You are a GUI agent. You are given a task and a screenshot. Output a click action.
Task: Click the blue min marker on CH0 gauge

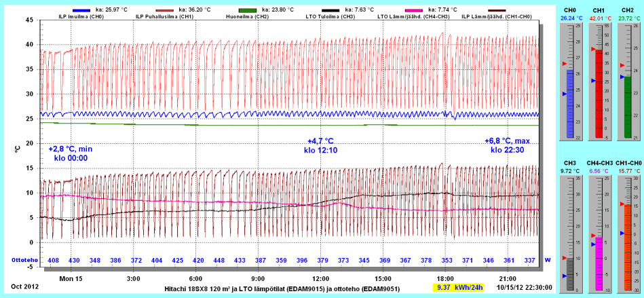[565, 94]
